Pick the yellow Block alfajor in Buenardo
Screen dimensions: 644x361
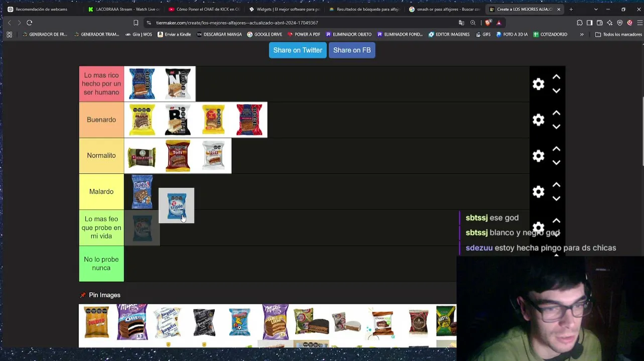[142, 120]
